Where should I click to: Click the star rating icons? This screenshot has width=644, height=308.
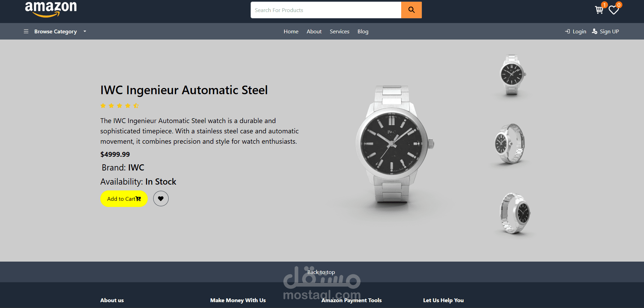(120, 106)
